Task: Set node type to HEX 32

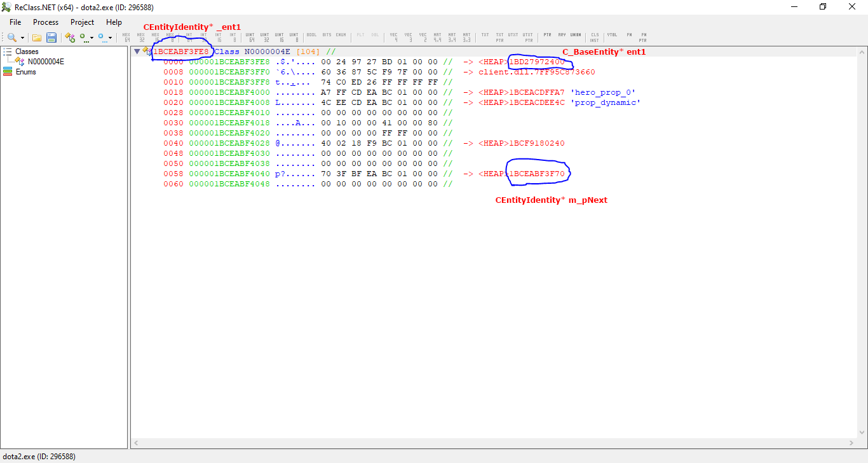Action: (x=140, y=38)
